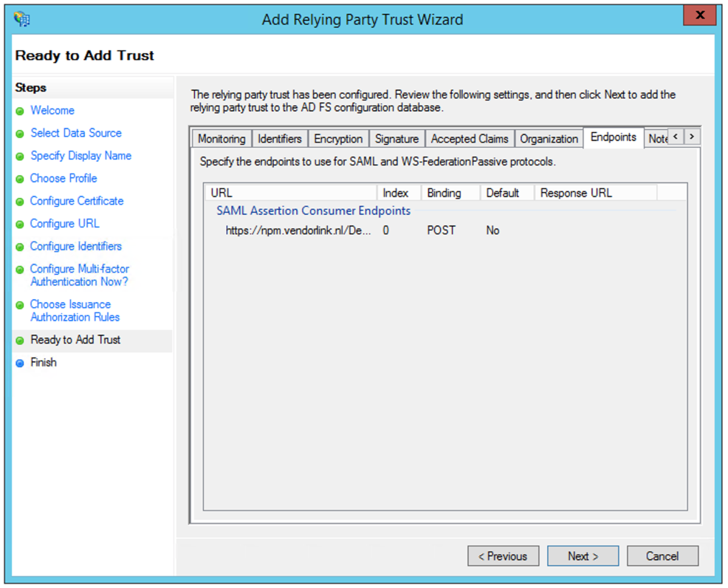Select the Ready to Add Trust step
This screenshot has height=588, width=728.
(75, 340)
